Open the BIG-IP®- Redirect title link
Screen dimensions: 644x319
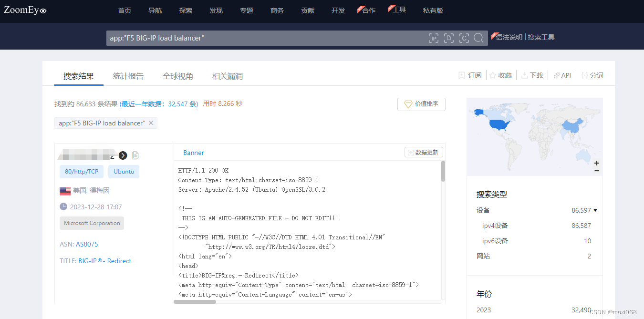(104, 261)
